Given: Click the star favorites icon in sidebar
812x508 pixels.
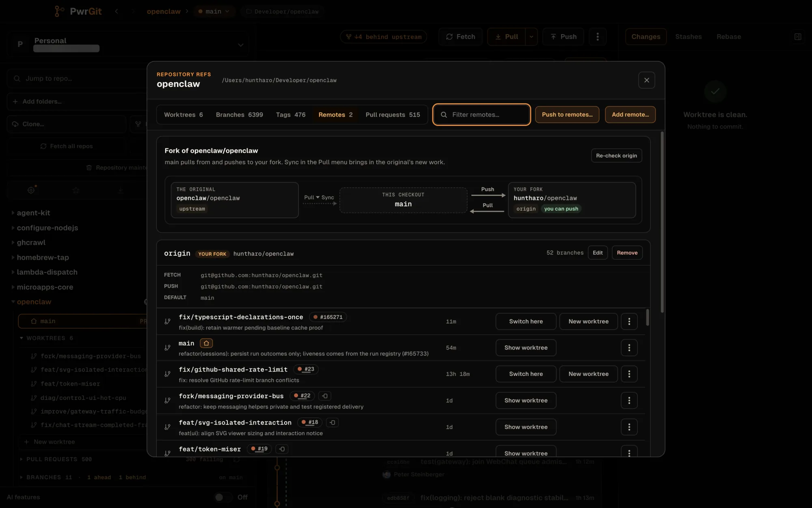Looking at the screenshot, I should click(x=76, y=190).
